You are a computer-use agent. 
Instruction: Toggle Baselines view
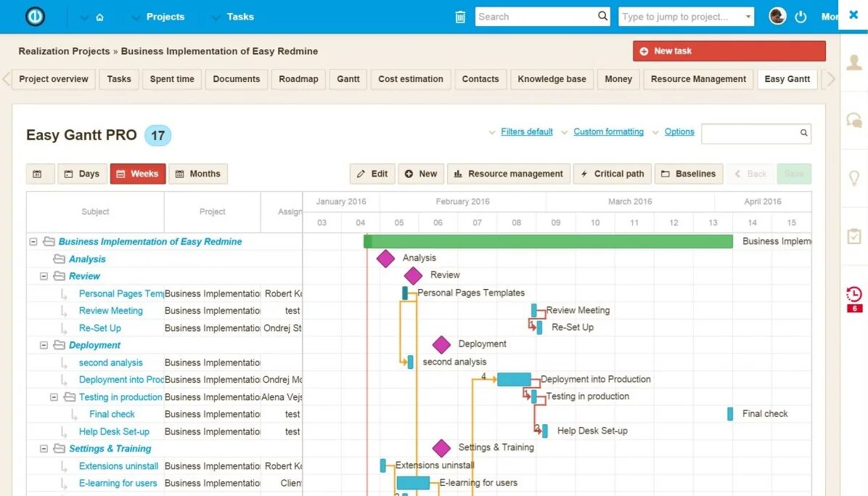689,174
